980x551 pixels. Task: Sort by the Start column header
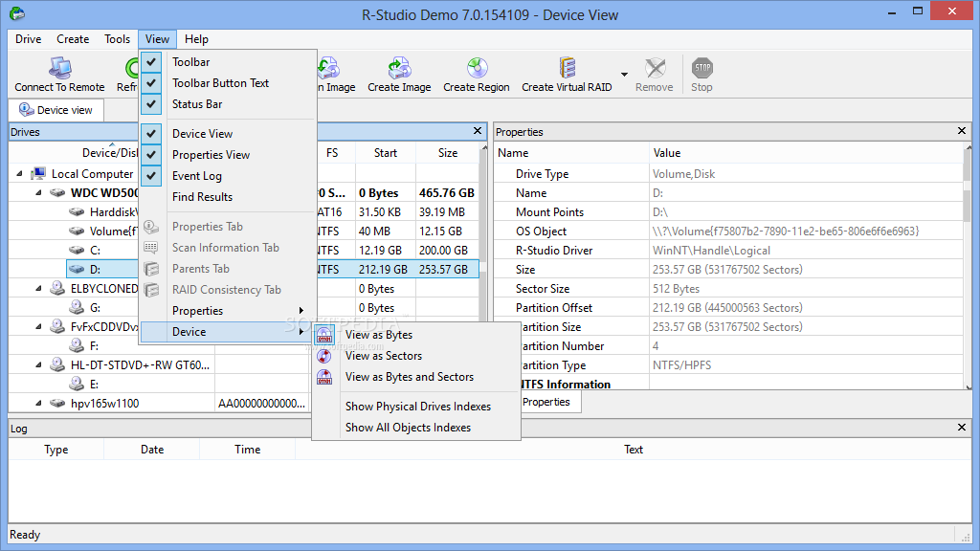(x=386, y=153)
